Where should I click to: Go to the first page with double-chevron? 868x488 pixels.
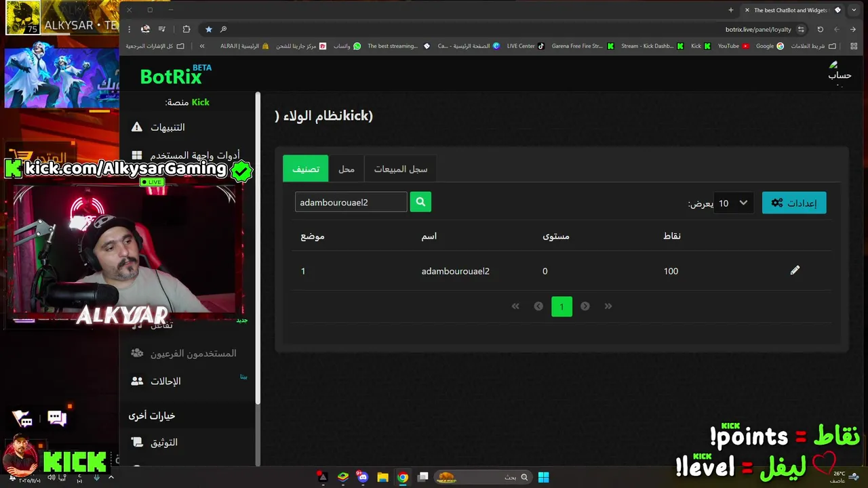[x=515, y=306]
